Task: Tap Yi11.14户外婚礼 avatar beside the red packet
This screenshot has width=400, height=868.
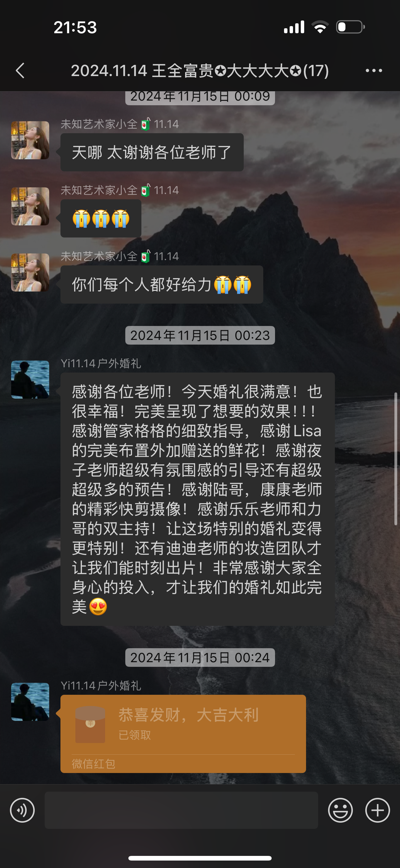Action: pyautogui.click(x=30, y=702)
